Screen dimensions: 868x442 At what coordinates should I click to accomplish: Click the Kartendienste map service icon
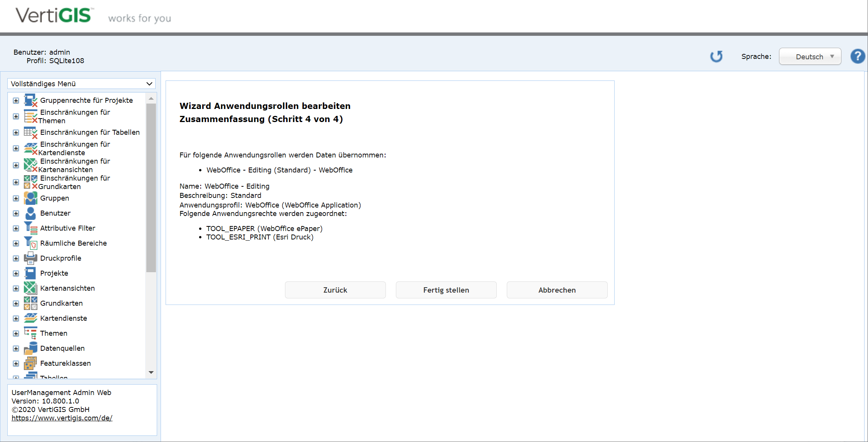tap(31, 318)
